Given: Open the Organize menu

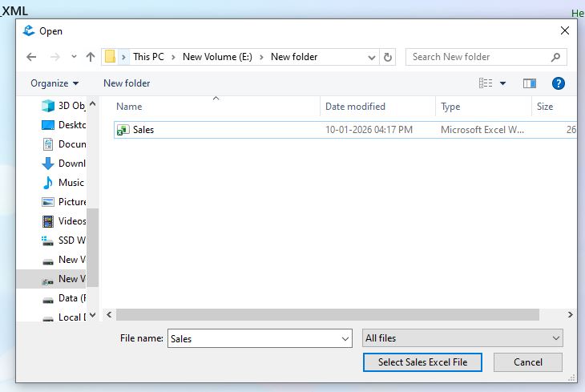Looking at the screenshot, I should coord(54,83).
